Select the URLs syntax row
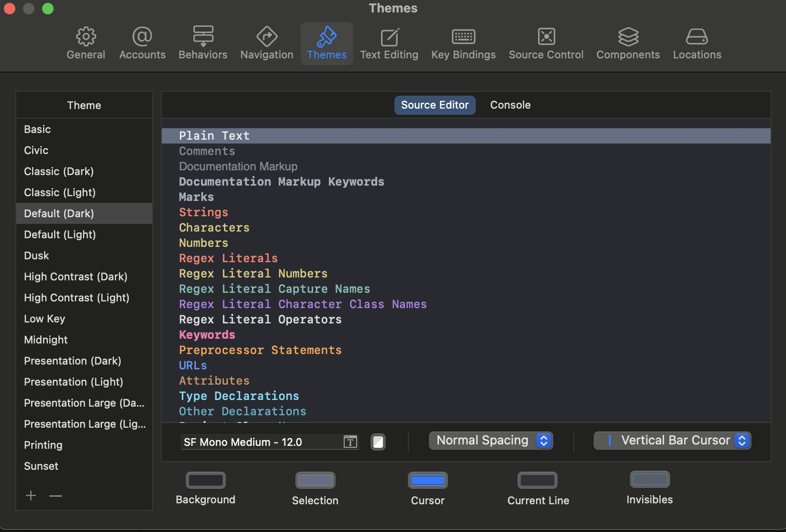The width and height of the screenshot is (786, 532). (x=466, y=366)
